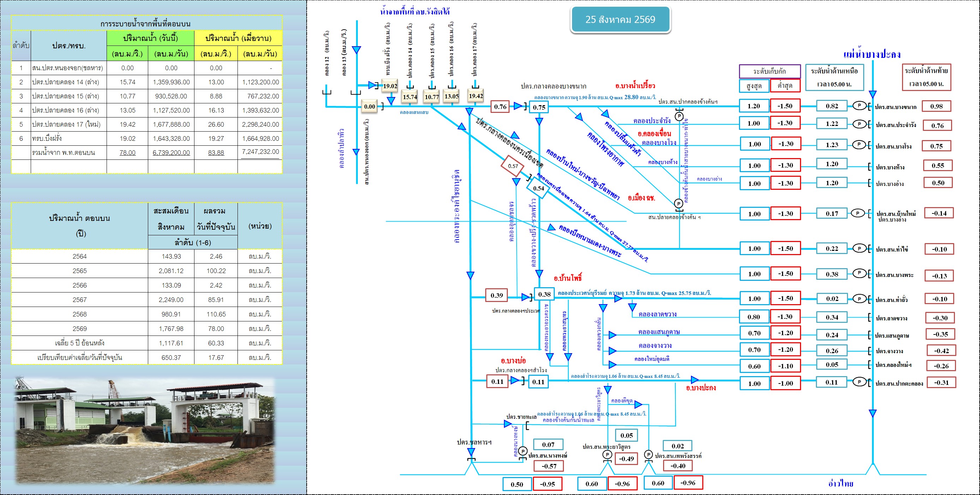This screenshot has height=495, width=980.
Task: Click the ระดับน้ำด้านท้าย header box
Action: (926, 77)
